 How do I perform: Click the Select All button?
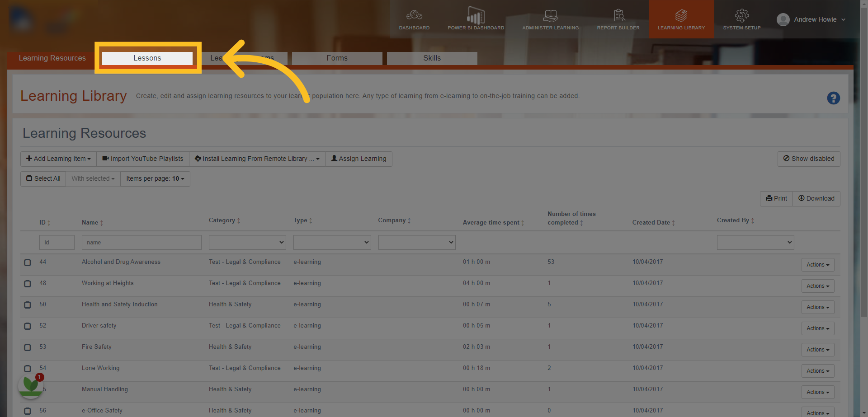tap(43, 178)
